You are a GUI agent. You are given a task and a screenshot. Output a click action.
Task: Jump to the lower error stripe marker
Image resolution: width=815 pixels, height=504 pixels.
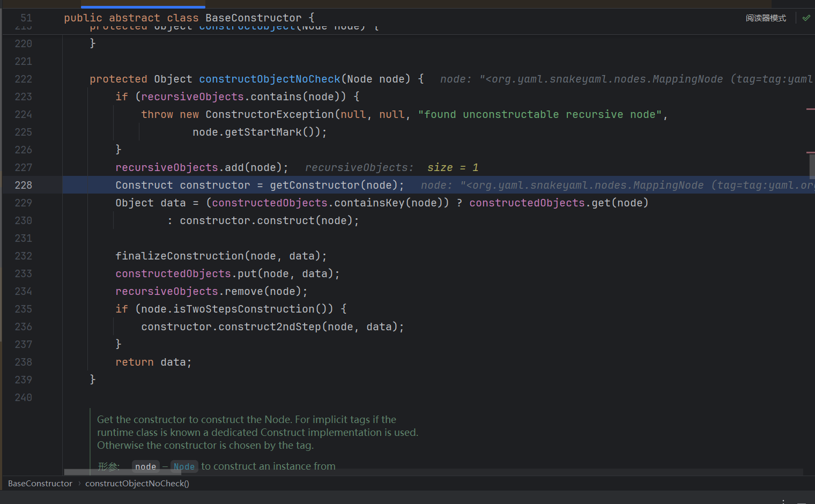(x=810, y=152)
